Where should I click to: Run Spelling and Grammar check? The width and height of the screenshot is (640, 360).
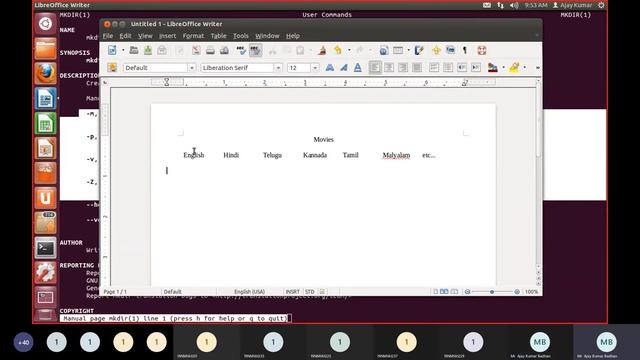pos(241,50)
